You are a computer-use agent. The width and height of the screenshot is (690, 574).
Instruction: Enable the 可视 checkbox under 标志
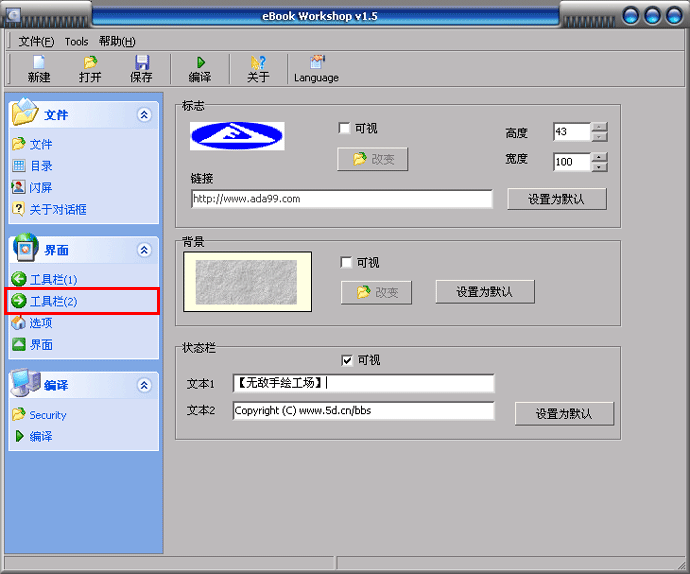click(x=345, y=129)
